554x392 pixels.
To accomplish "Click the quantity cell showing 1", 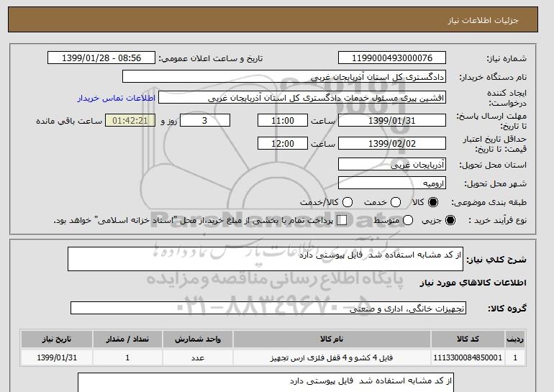I will [x=127, y=357].
